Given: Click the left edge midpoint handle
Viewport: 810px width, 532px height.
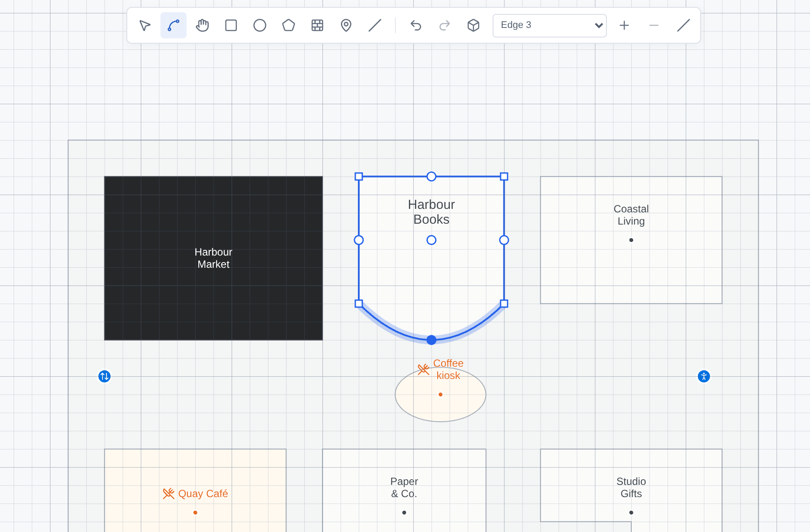Looking at the screenshot, I should point(359,240).
